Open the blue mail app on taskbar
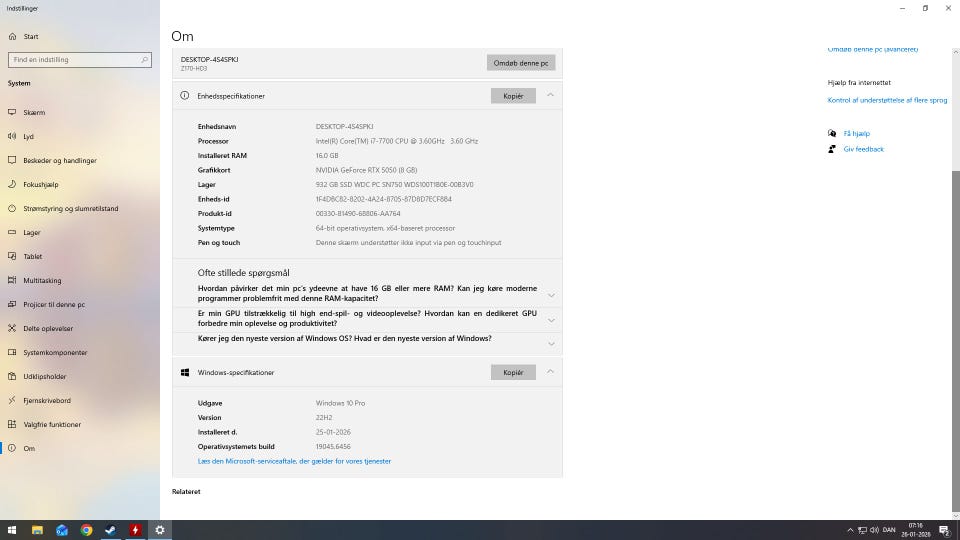Image resolution: width=960 pixels, height=540 pixels. [62, 530]
